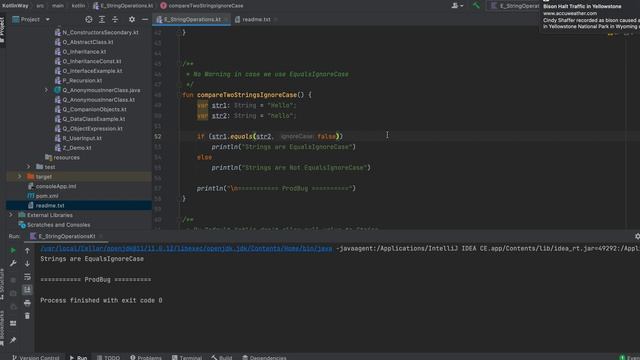Open run configuration selector

coord(515,6)
